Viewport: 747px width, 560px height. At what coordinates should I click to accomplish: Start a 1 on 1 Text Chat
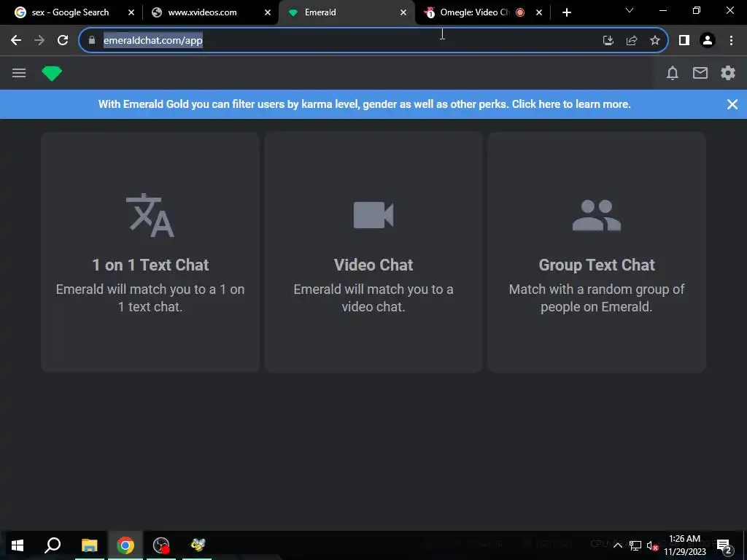150,252
